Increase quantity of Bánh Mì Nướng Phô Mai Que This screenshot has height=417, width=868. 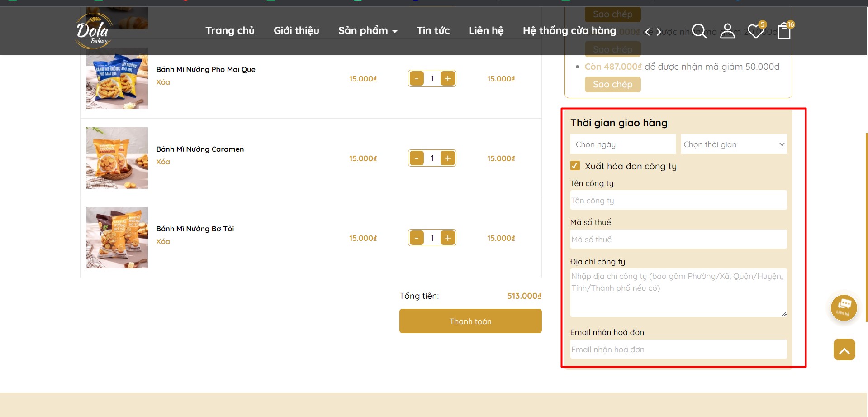(448, 79)
